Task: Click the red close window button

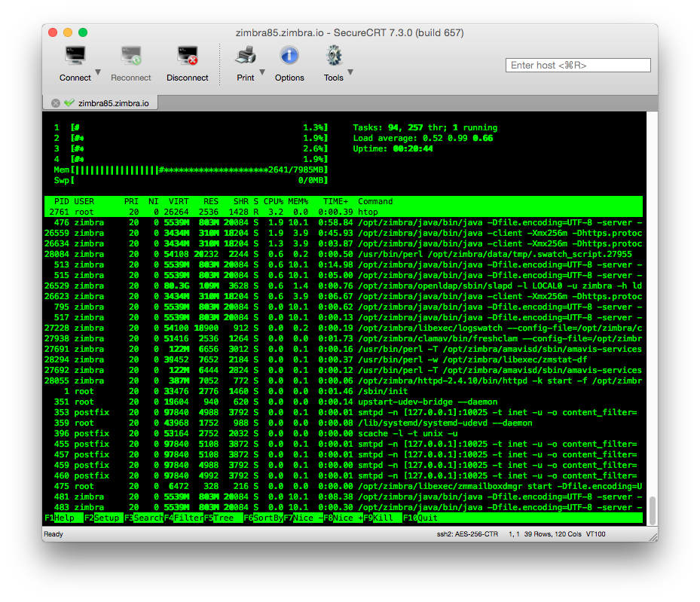Action: pos(53,32)
